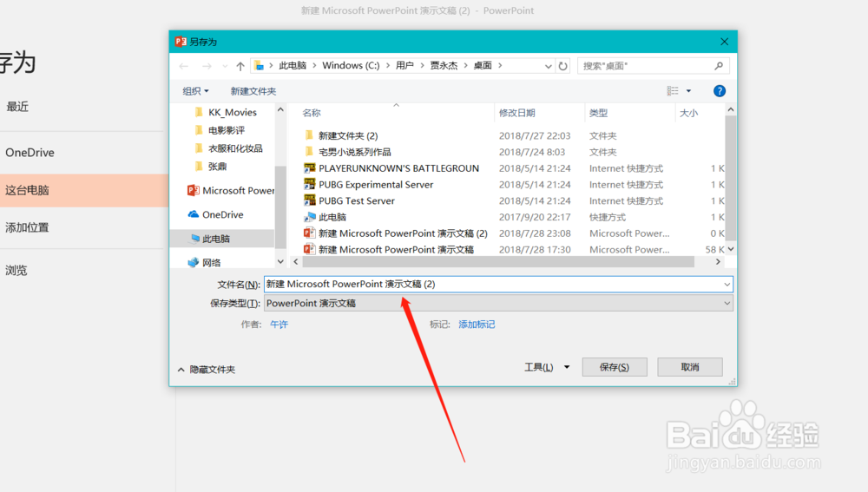The image size is (868, 492).
Task: Sort by 修改日期 column header
Action: tap(517, 113)
